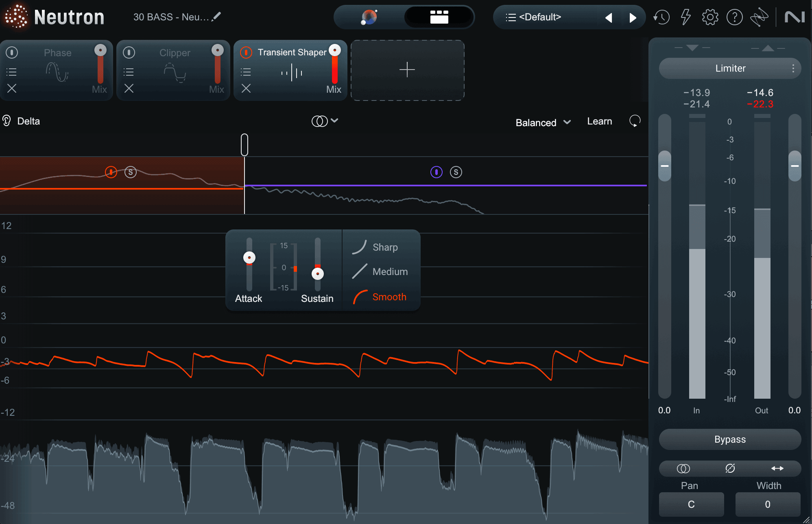Viewport: 812px width, 524px height.
Task: Click the output gain slider handle
Action: tap(795, 166)
